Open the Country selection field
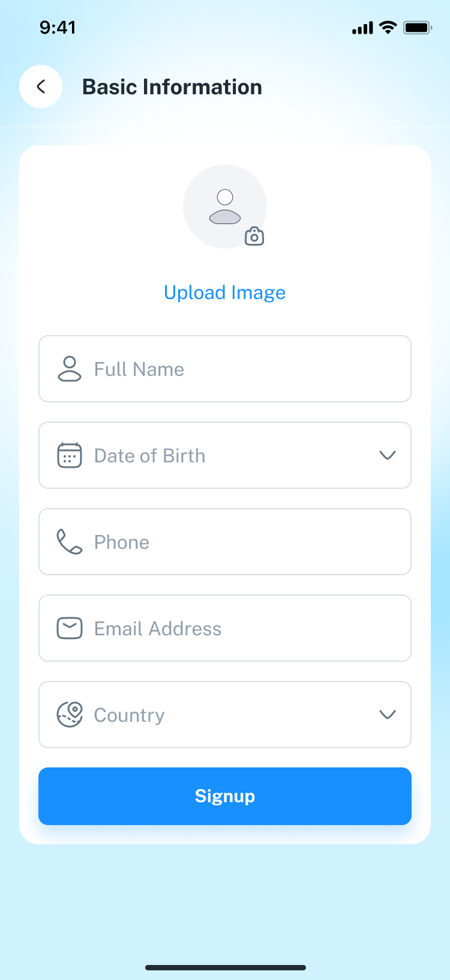The width and height of the screenshot is (450, 980). (225, 715)
